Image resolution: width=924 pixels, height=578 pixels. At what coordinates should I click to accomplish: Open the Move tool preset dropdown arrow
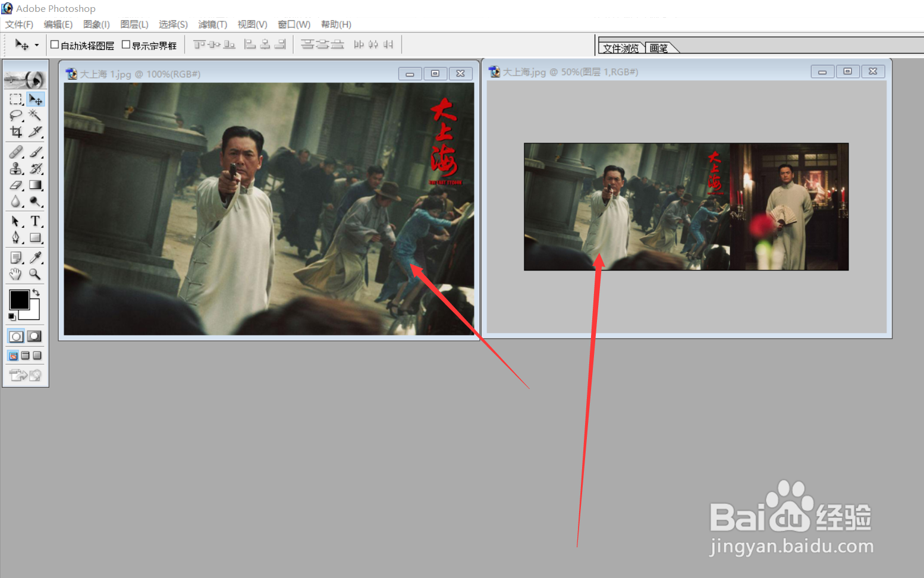(x=37, y=45)
